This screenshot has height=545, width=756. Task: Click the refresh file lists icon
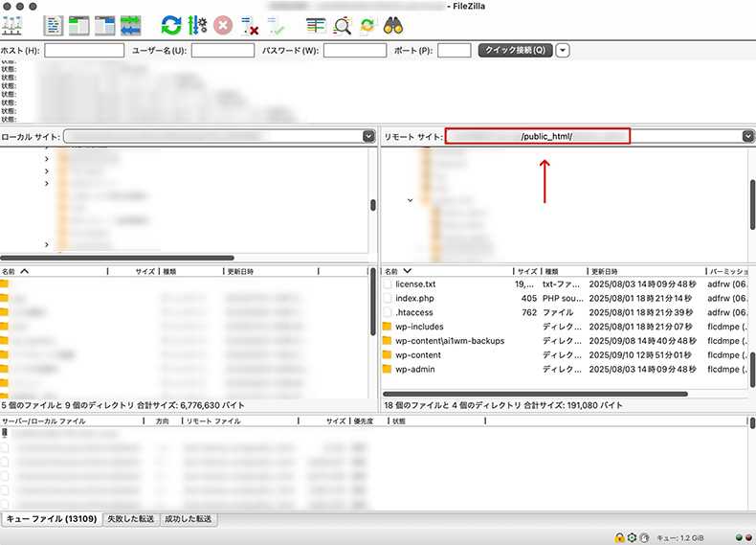171,25
